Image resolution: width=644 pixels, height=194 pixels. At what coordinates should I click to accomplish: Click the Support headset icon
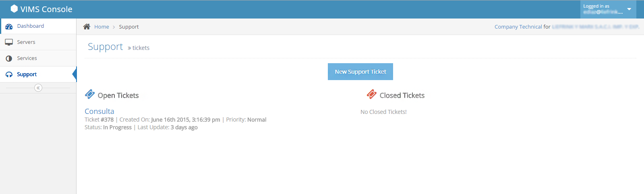(9, 74)
